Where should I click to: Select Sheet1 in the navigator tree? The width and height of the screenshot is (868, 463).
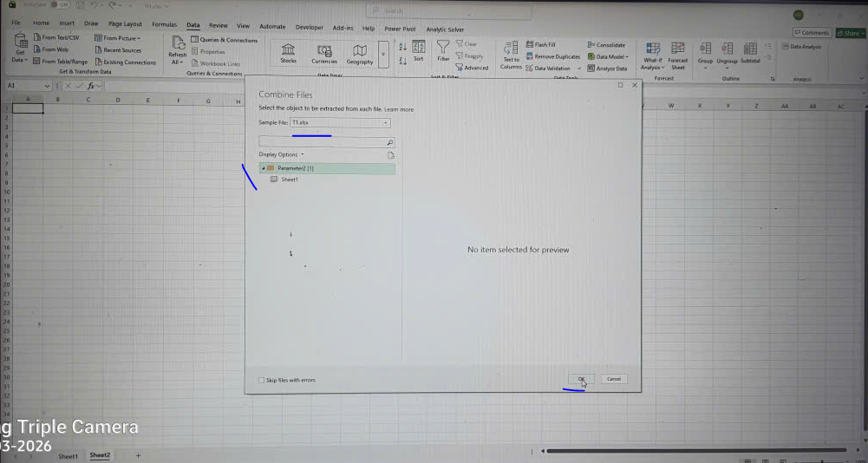click(x=289, y=179)
